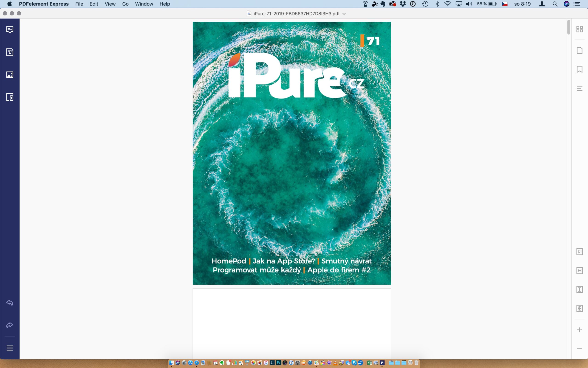Open the hamburger menu at sidebar bottom
This screenshot has height=368, width=588.
coord(10,348)
